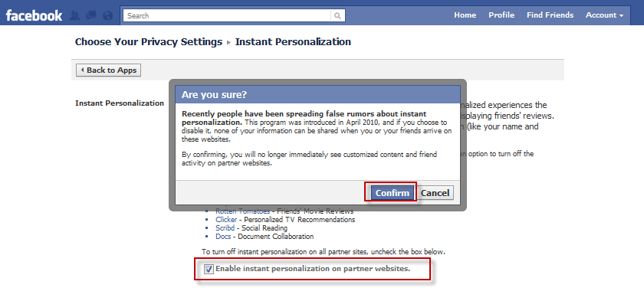Open the Docs partner link
The image size is (644, 288).
pyautogui.click(x=223, y=237)
